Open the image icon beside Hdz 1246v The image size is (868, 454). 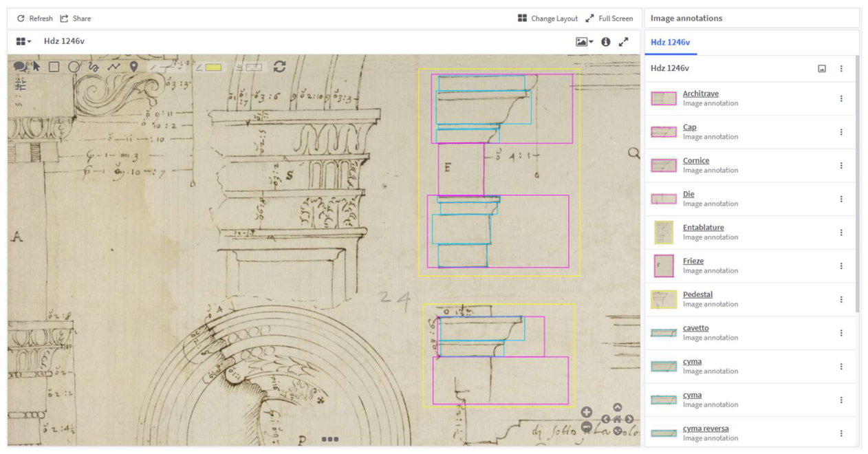click(x=822, y=69)
